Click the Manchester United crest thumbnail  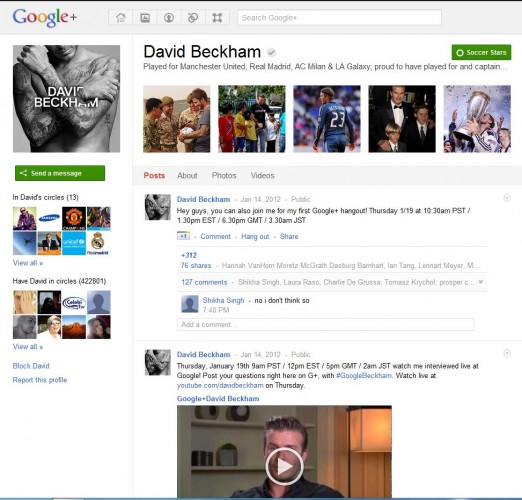tap(74, 218)
